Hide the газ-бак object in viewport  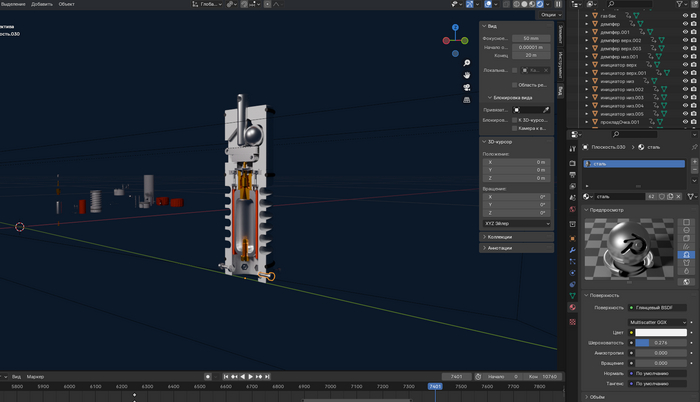click(683, 17)
